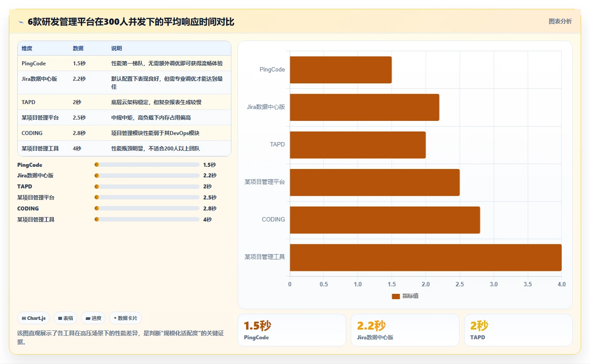This screenshot has height=364, width=590.
Task: Click the Jira数据中心版 progress bar
Action: click(147, 176)
